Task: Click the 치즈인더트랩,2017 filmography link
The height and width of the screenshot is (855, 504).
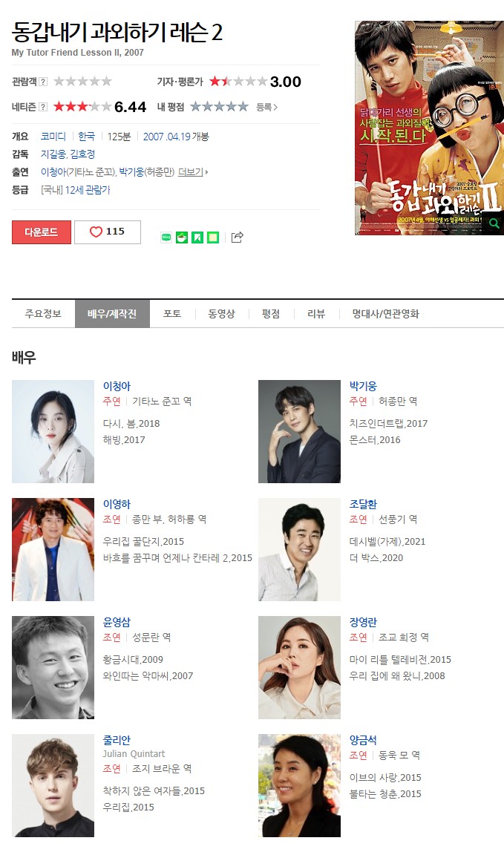Action: pyautogui.click(x=388, y=423)
